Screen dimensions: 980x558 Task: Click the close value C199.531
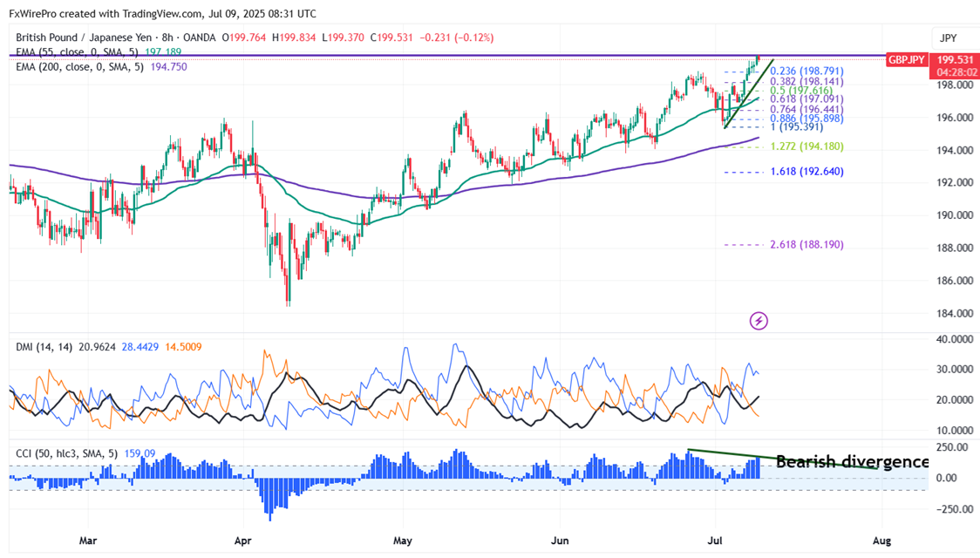coord(391,37)
